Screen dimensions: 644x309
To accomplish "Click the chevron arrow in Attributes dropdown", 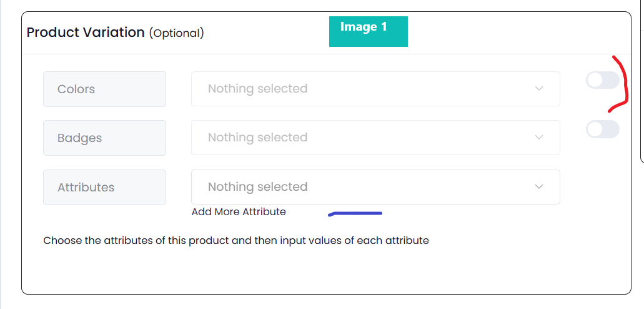I will (539, 187).
